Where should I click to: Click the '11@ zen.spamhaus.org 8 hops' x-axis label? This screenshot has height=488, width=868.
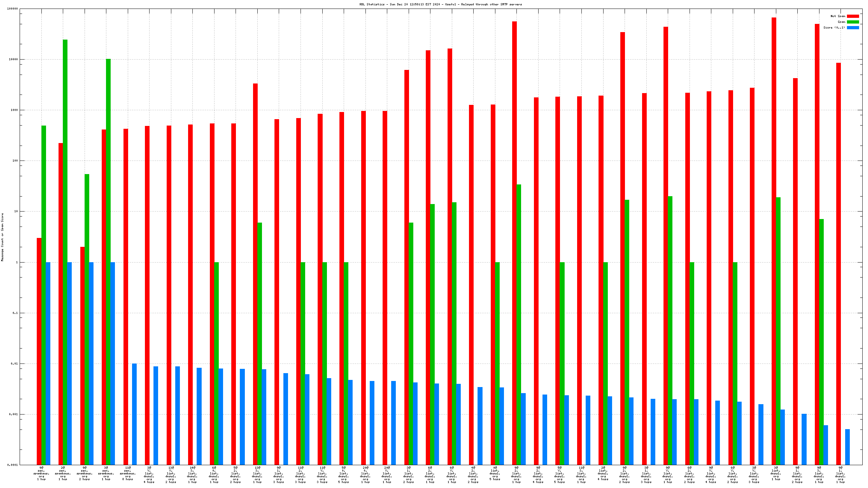128,473
